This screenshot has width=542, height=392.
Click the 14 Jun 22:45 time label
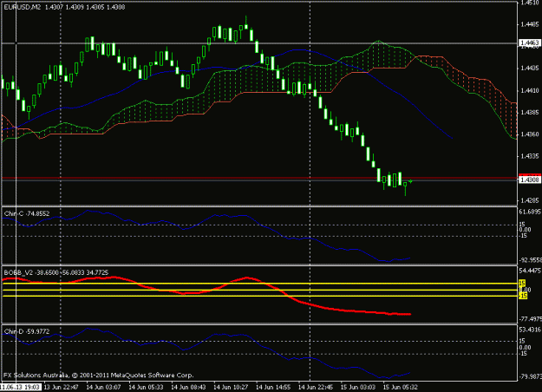(x=316, y=387)
